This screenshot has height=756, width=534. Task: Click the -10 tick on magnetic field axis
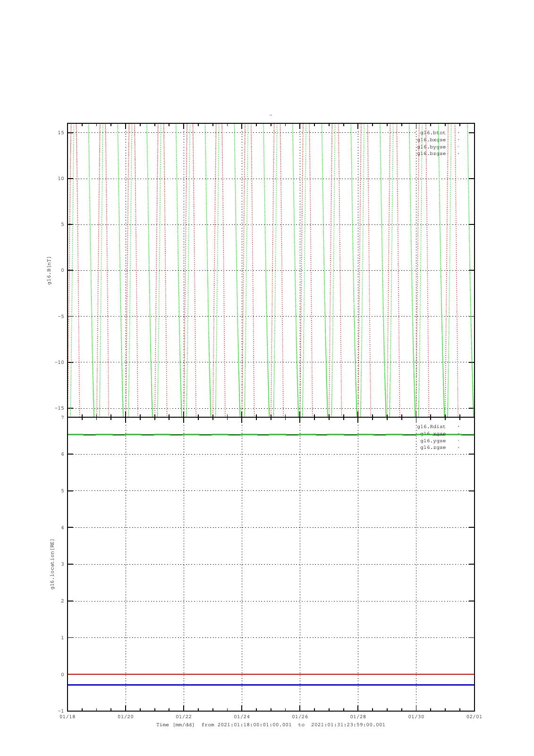59,362
